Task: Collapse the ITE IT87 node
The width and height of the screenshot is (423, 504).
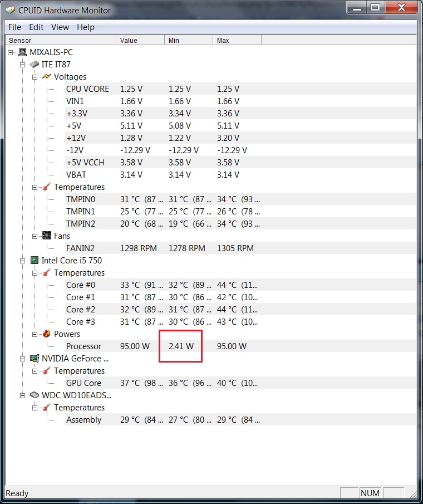Action: pos(22,65)
